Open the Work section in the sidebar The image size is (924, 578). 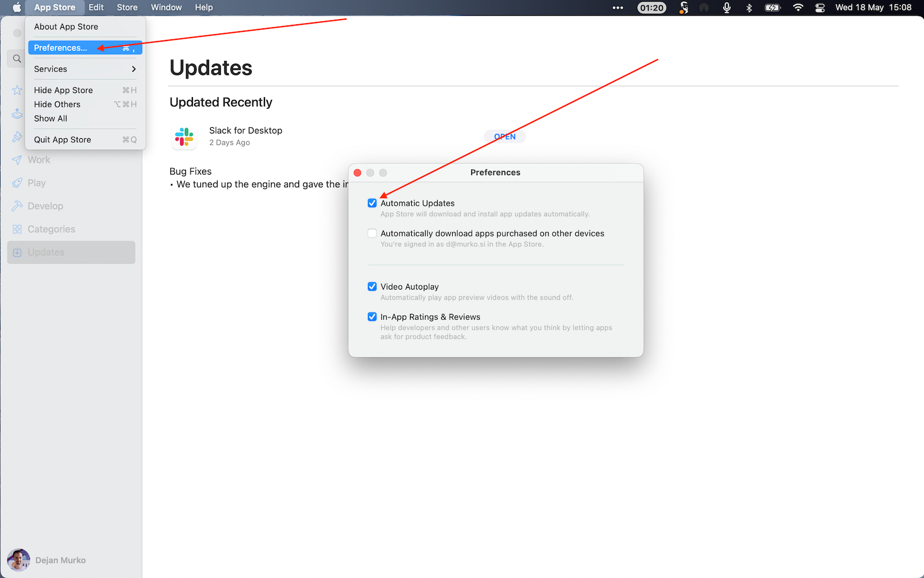click(39, 160)
